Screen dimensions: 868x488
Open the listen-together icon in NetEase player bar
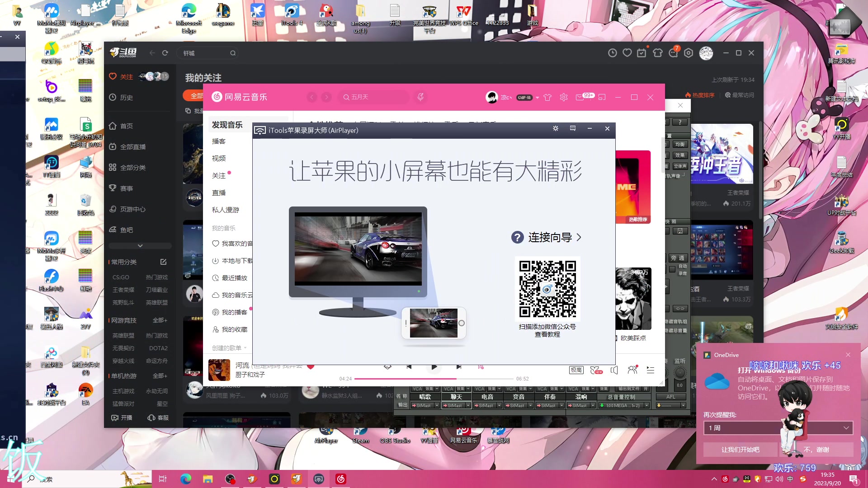coord(633,370)
